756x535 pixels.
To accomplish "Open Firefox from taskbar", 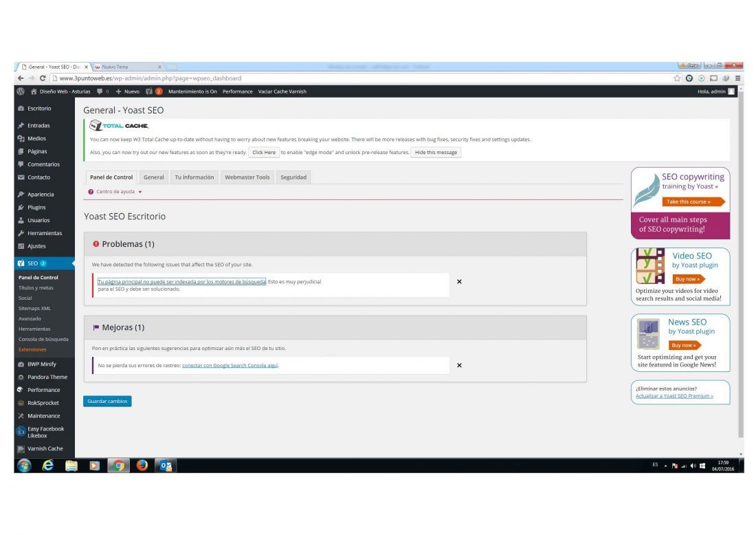I will click(x=142, y=466).
